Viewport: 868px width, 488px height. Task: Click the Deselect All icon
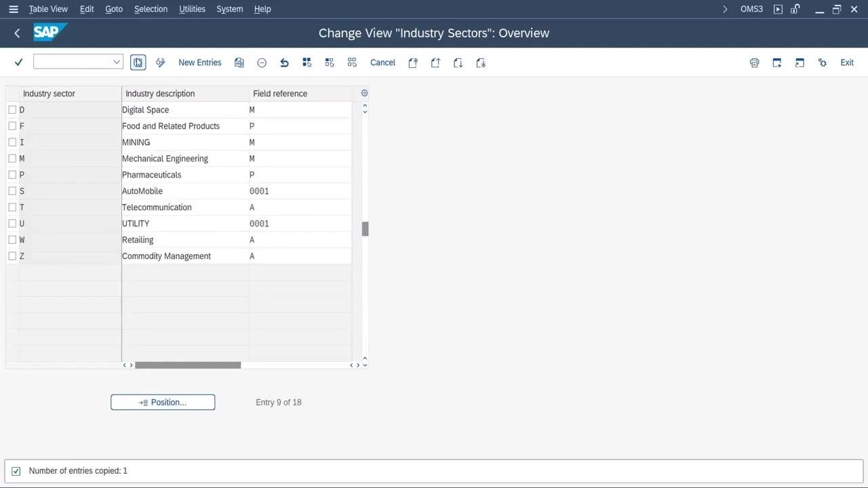click(x=352, y=62)
